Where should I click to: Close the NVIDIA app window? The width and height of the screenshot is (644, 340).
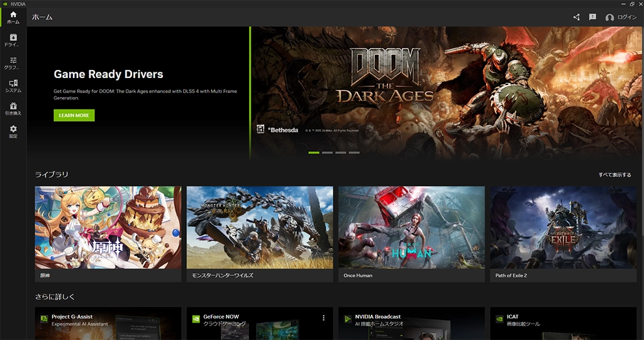(640, 4)
